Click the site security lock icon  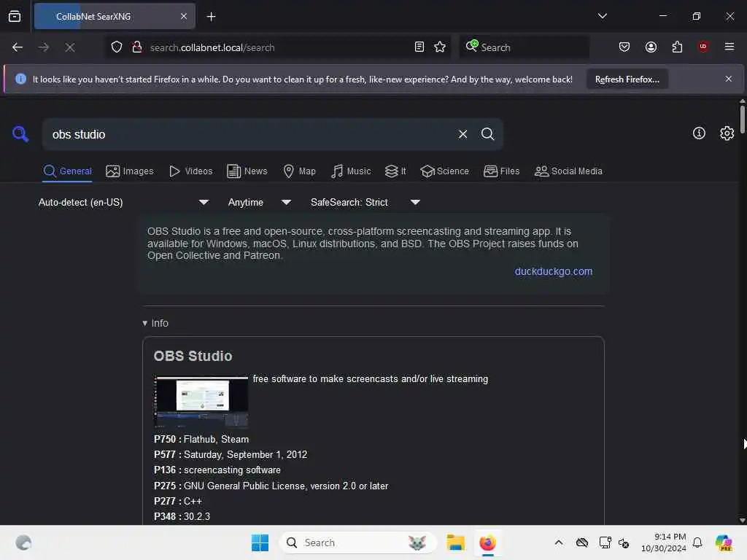tap(137, 47)
